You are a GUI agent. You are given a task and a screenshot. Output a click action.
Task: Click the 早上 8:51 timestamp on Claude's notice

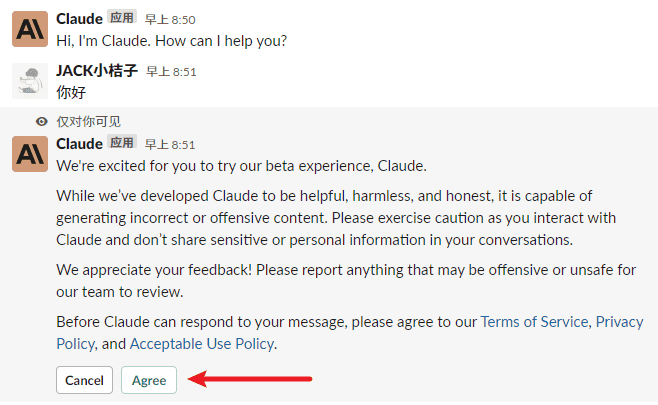[x=170, y=145]
